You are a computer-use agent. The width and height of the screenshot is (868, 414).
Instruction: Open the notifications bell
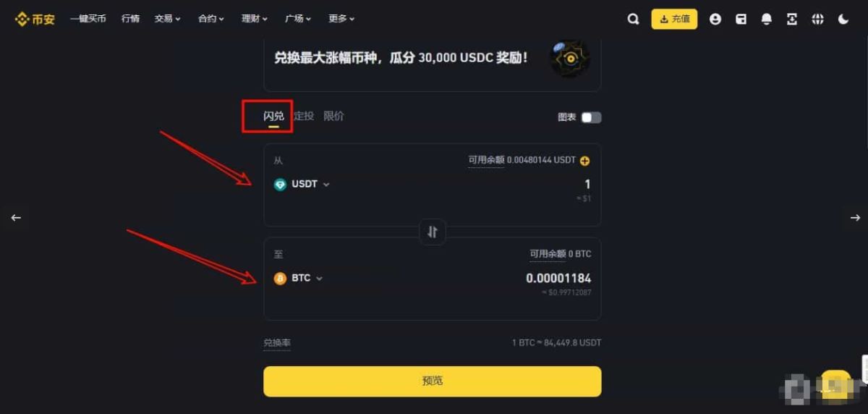767,20
